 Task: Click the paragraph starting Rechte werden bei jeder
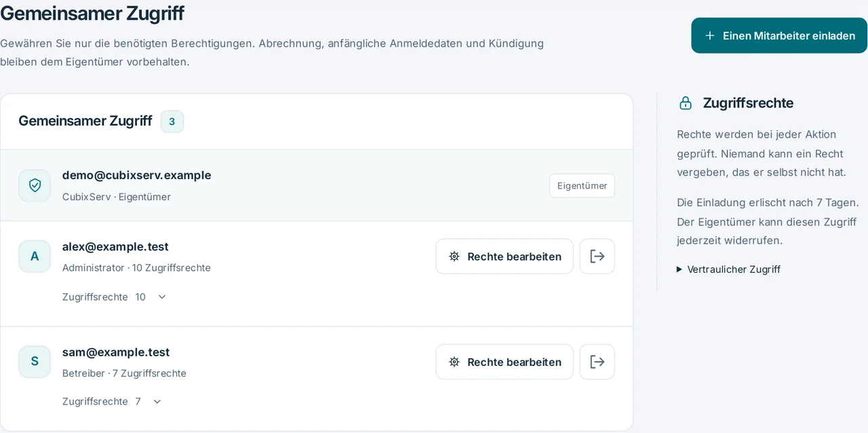pyautogui.click(x=762, y=153)
